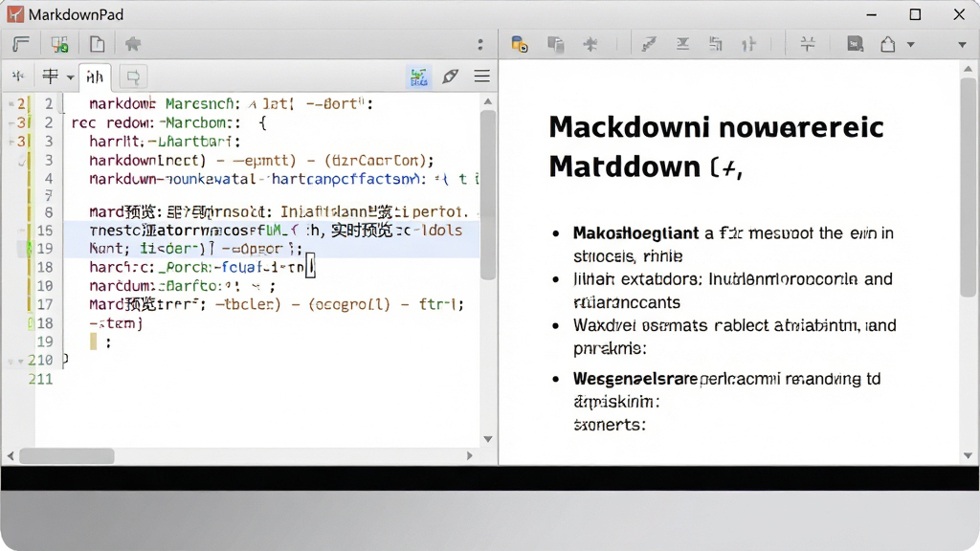Click the bullet starting 'MakosHoegtiant'
This screenshot has width=980, height=551.
tap(733, 244)
